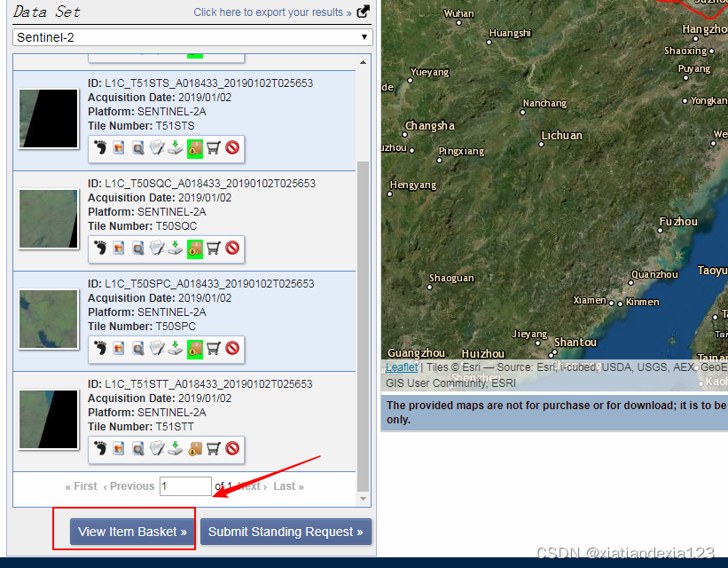Open download options for scene L1C_T50SQC
The height and width of the screenshot is (568, 728).
pyautogui.click(x=176, y=248)
